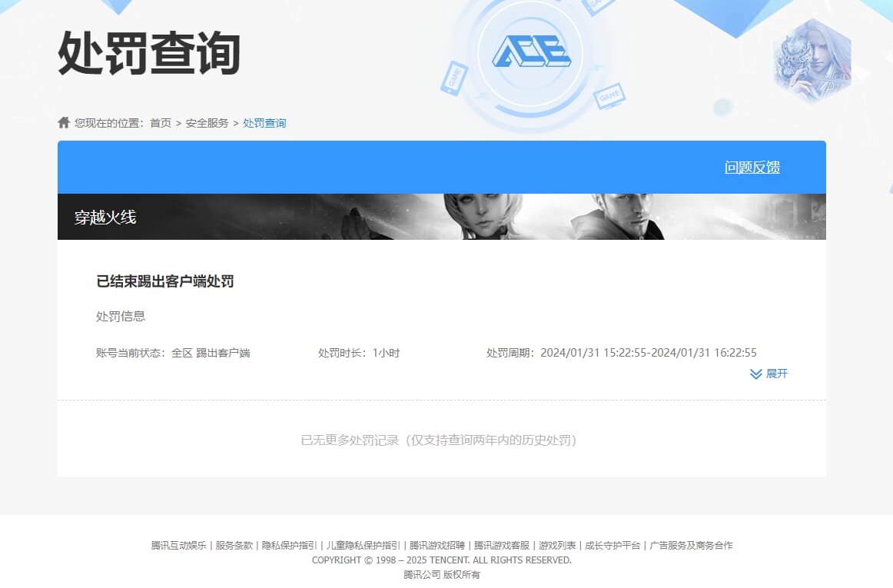This screenshot has height=588, width=893.
Task: Go to 首页 in the breadcrumb
Action: (x=161, y=123)
